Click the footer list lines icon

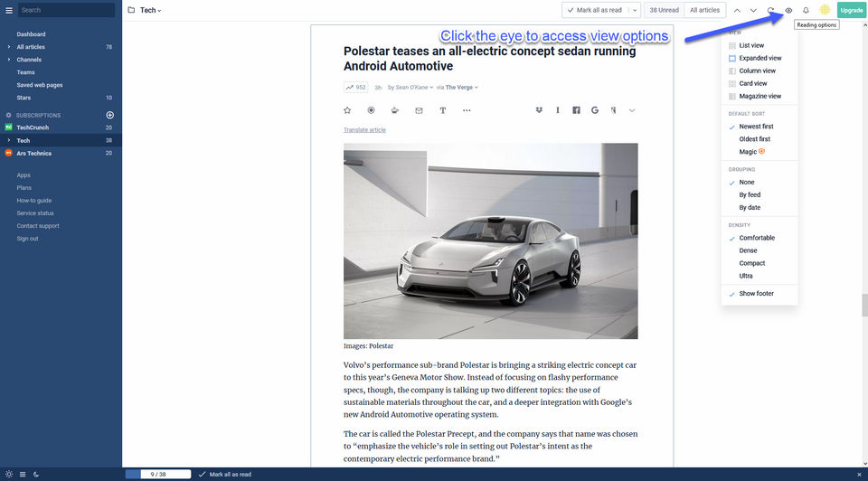pos(23,475)
